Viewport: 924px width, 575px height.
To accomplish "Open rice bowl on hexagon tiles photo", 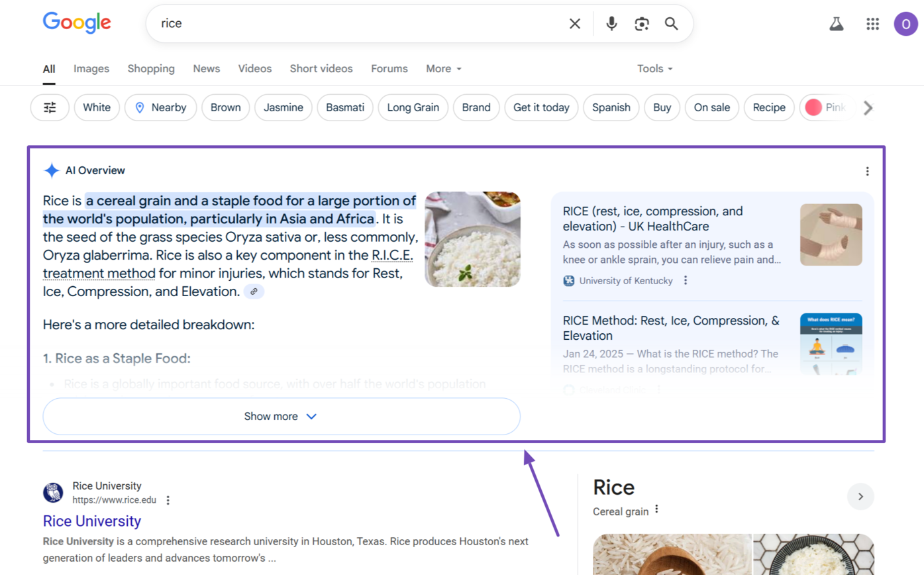I will (813, 554).
